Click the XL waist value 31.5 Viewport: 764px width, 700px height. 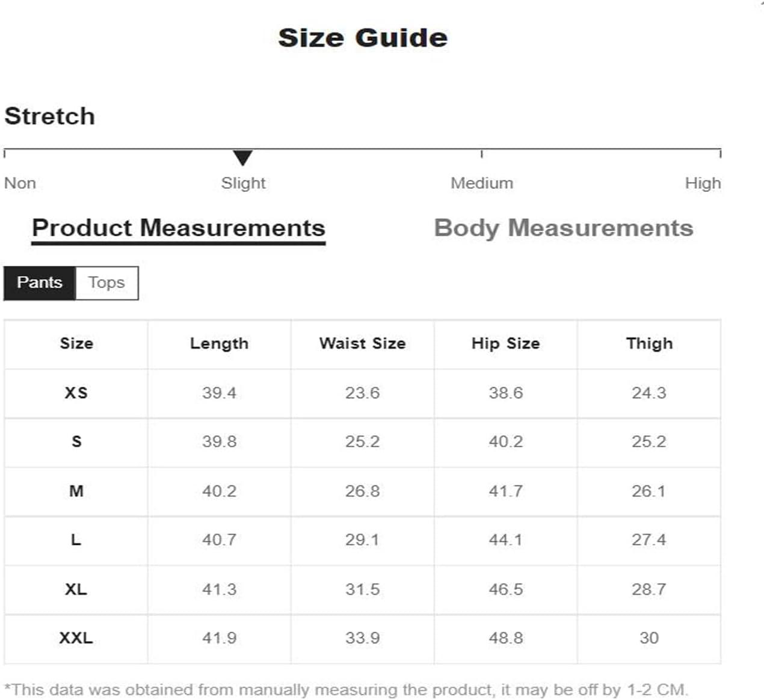coord(362,589)
